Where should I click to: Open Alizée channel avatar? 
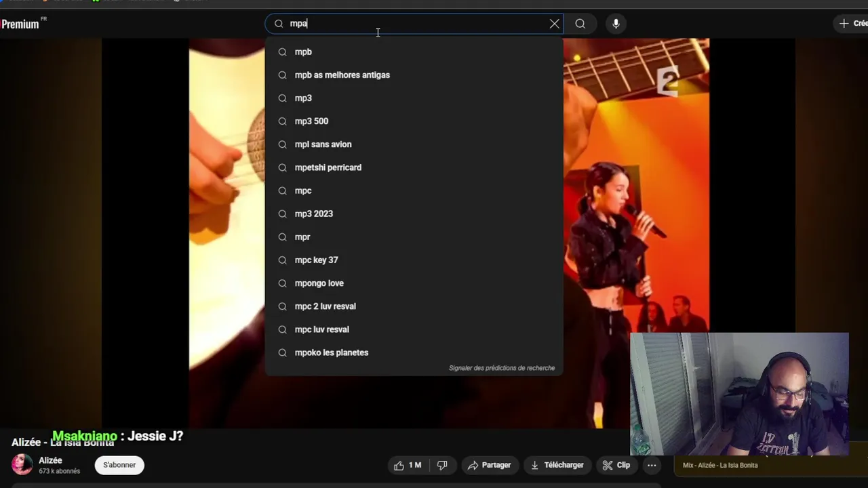pos(22,464)
